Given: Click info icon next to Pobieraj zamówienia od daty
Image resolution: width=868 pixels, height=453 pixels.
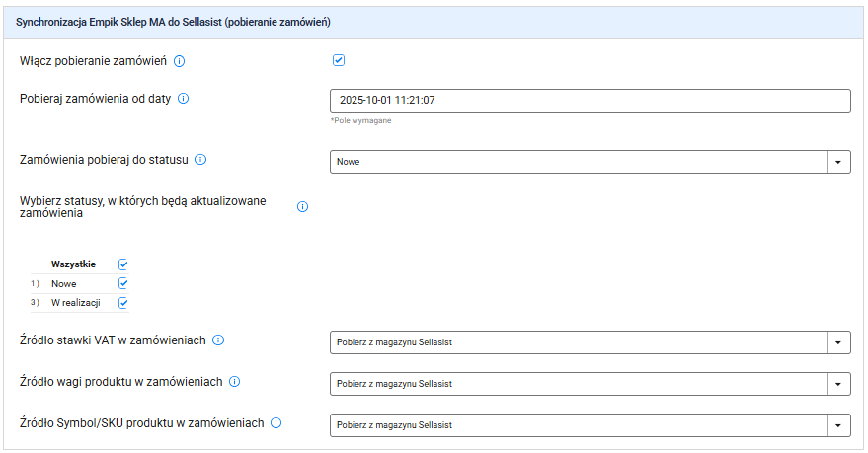Looking at the screenshot, I should pos(183,99).
